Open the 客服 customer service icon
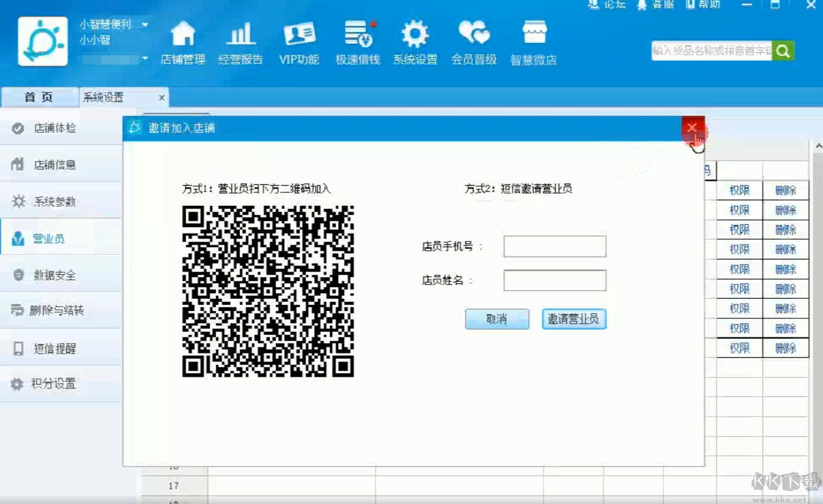The width and height of the screenshot is (823, 504). click(656, 5)
